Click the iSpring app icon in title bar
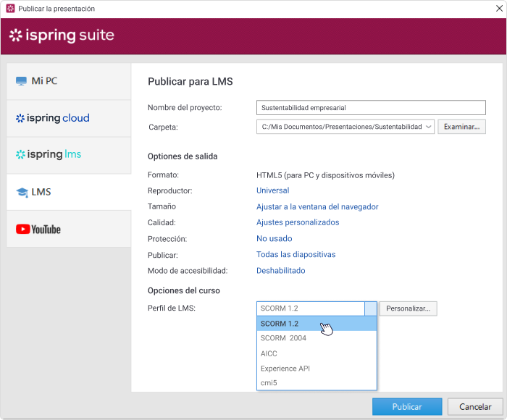The width and height of the screenshot is (507, 420). [x=10, y=9]
